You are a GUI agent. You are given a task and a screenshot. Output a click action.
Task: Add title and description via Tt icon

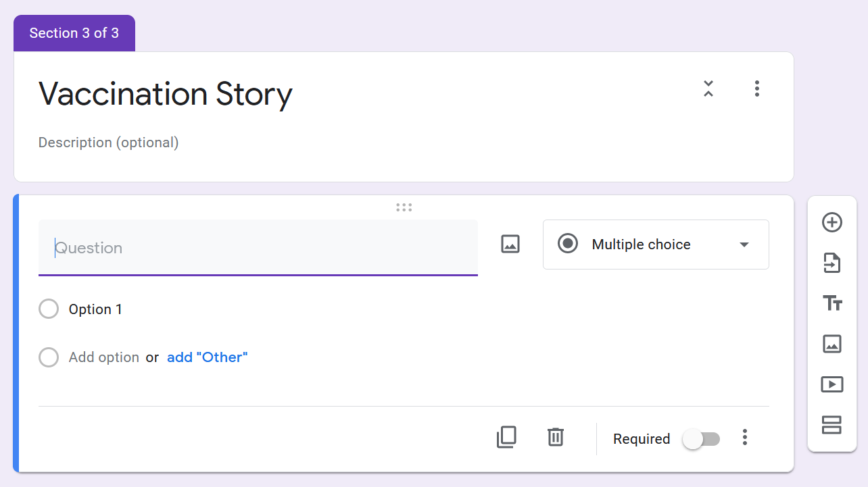click(x=831, y=303)
